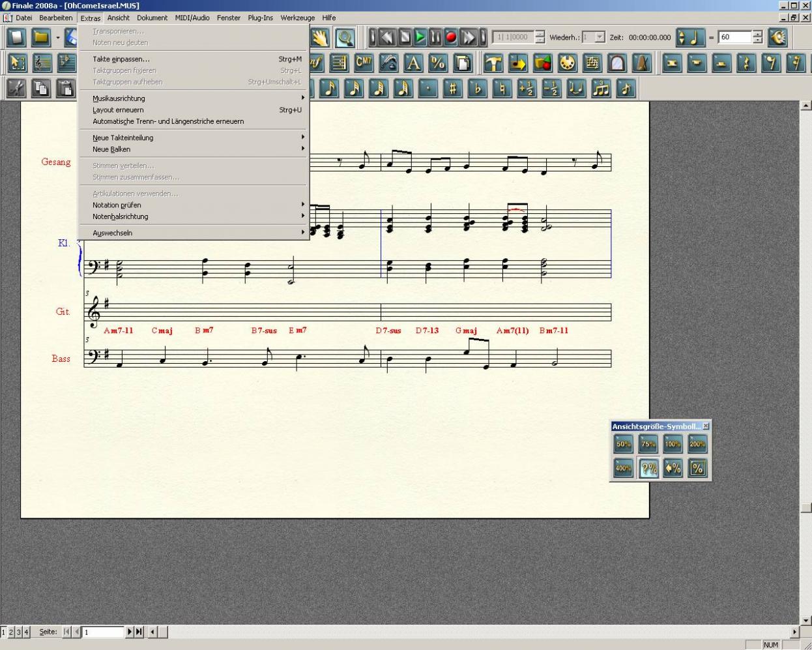The width and height of the screenshot is (812, 650).
Task: Select the selection tool icon
Action: pos(17,63)
